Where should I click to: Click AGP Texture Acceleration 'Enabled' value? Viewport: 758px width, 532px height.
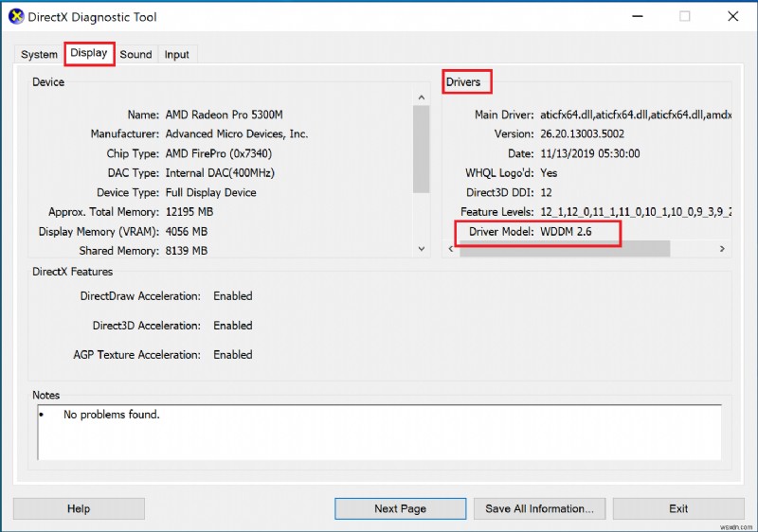[232, 355]
